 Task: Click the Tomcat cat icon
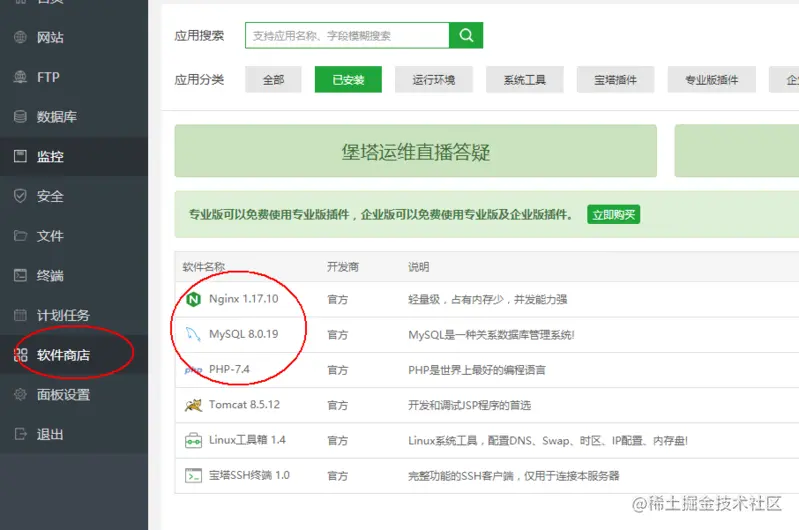[x=193, y=406]
